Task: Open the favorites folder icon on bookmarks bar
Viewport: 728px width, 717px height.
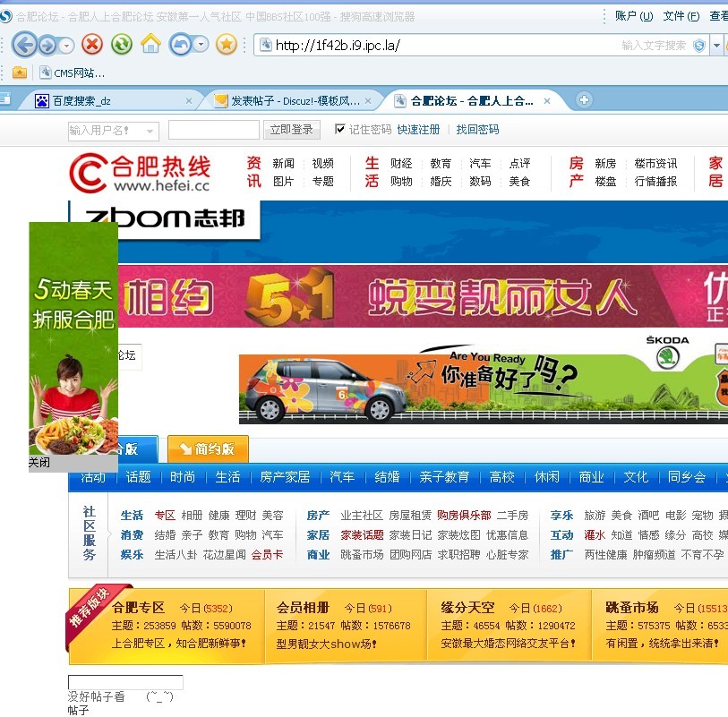Action: click(20, 73)
